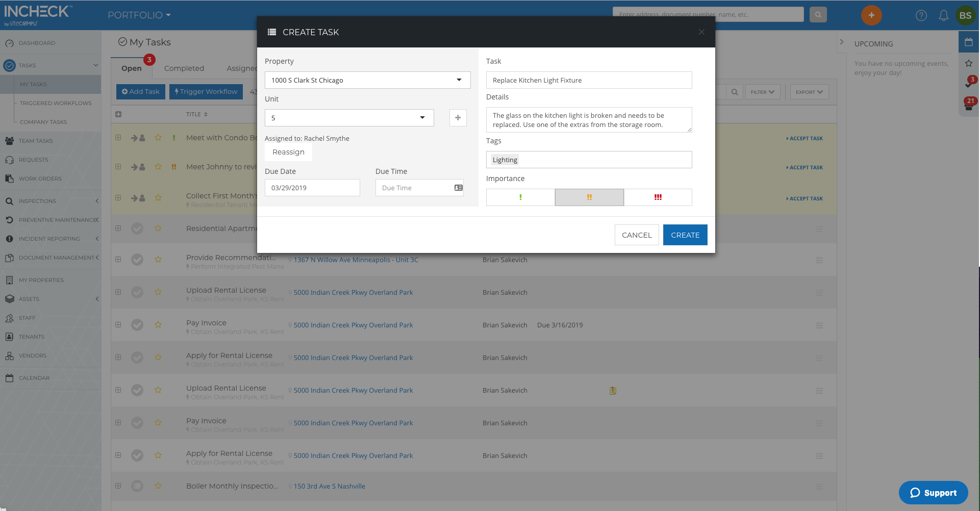Open Calendar in the left sidebar
Image resolution: width=980 pixels, height=511 pixels.
coord(34,378)
